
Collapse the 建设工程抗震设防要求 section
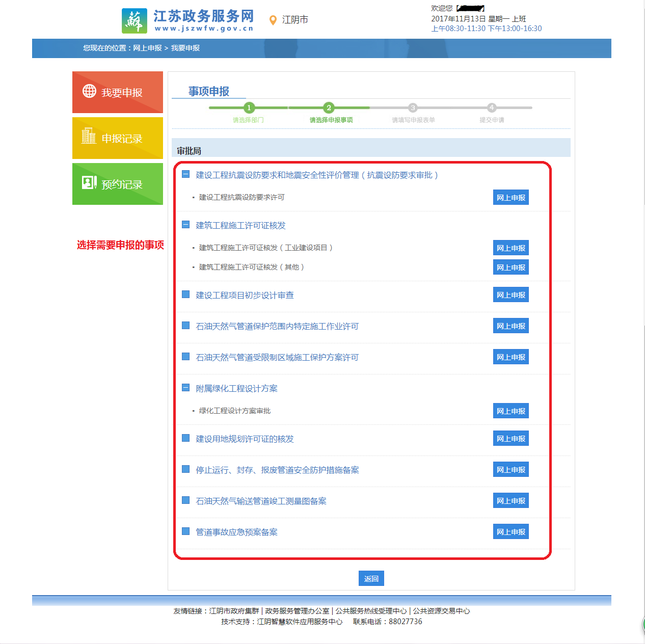point(186,175)
